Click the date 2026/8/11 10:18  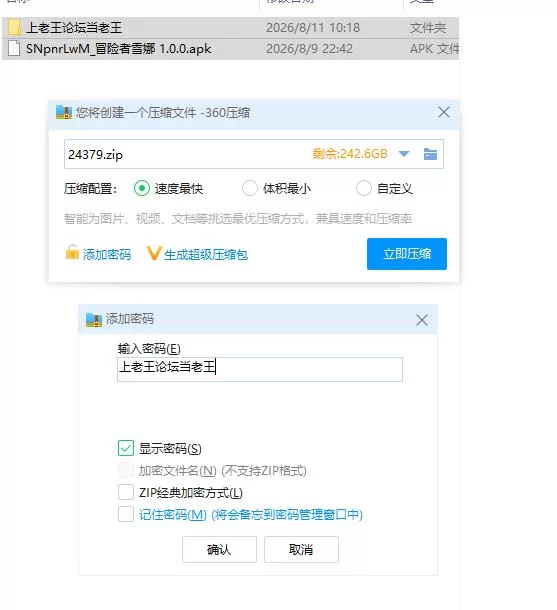313,28
